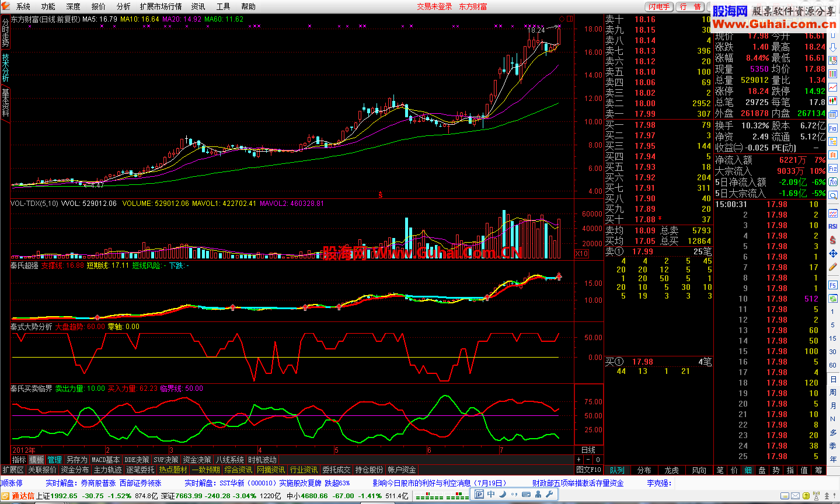Click the IME keyboard icon
This screenshot has width=840, height=504.
[525, 495]
